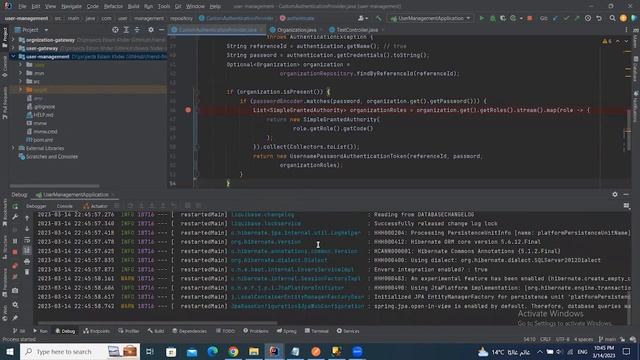Screen dimensions: 640x360
Task: Mute breakpoints in the Debug sidebar
Action: [15, 277]
